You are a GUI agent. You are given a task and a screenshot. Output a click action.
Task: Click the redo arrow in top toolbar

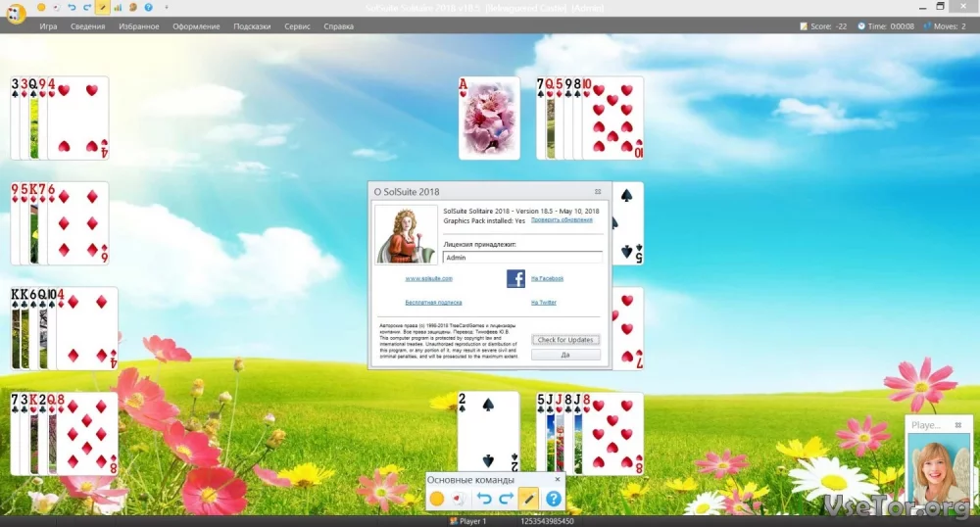87,7
